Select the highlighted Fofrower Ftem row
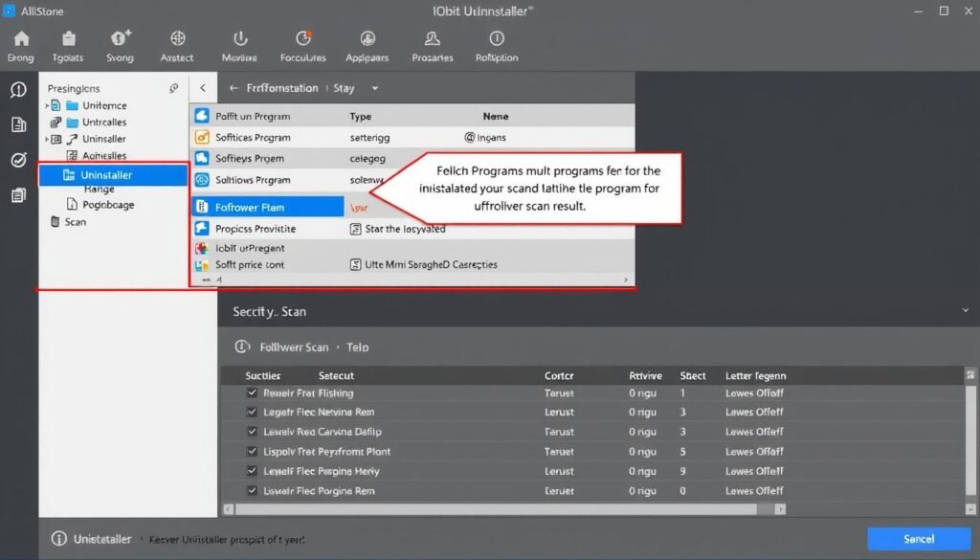 tap(268, 207)
